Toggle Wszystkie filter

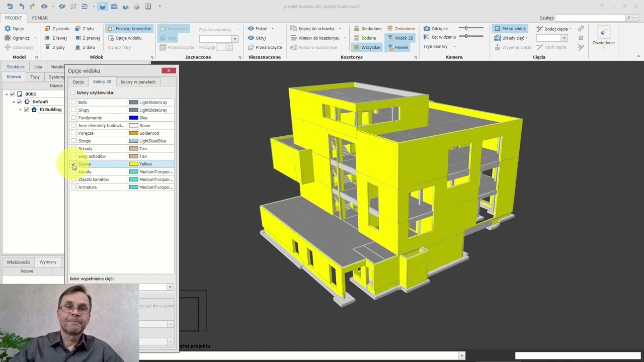367,47
